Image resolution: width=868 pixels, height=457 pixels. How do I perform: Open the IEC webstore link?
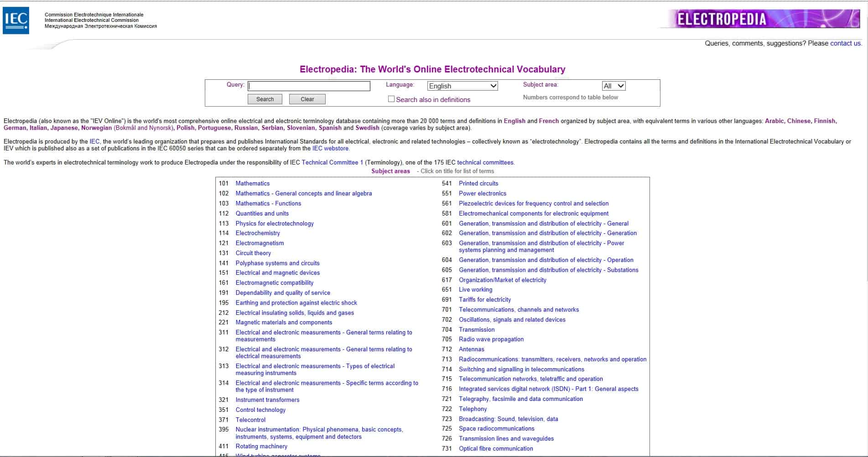[x=330, y=148]
